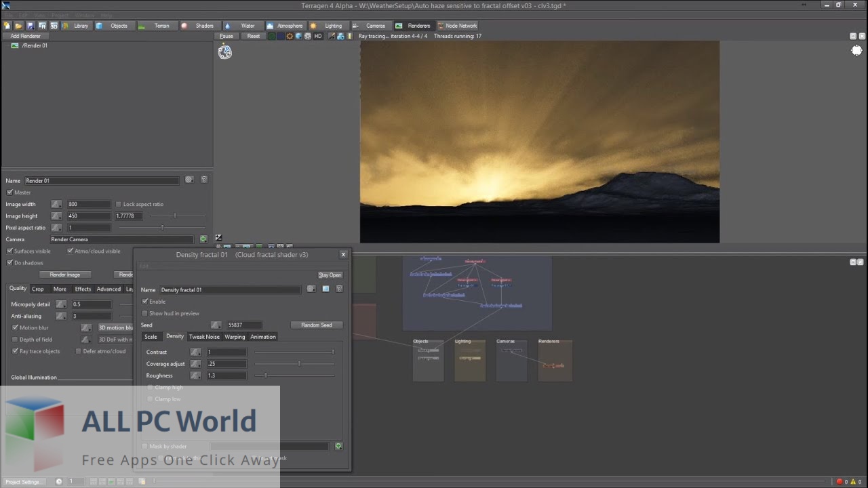Image resolution: width=868 pixels, height=488 pixels.
Task: Click the compass navigation icon in preview
Action: point(224,52)
